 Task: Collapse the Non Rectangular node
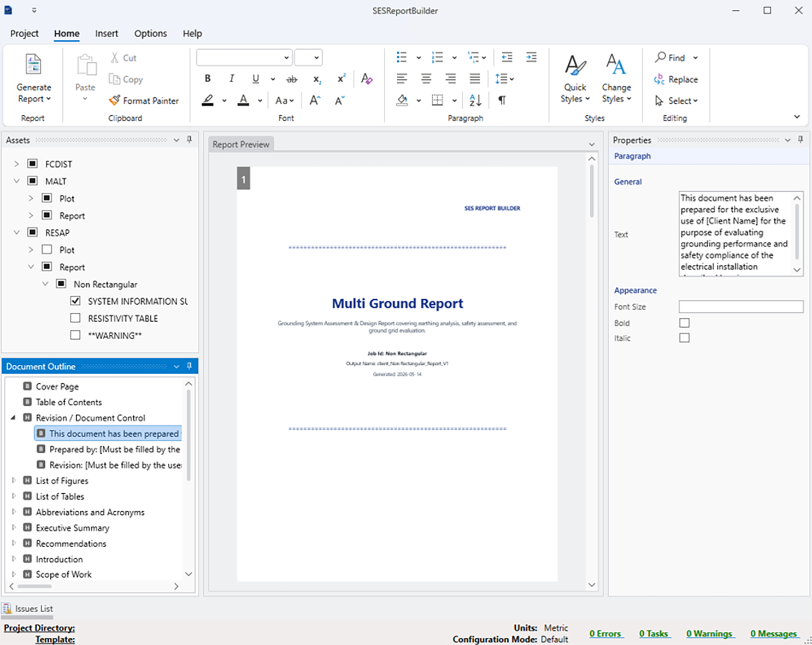tap(45, 284)
